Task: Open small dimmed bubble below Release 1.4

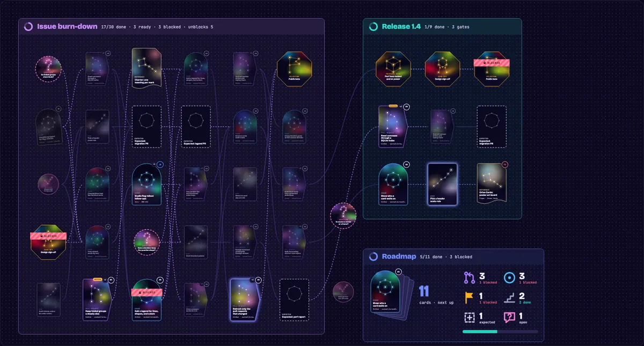Action: [343, 292]
